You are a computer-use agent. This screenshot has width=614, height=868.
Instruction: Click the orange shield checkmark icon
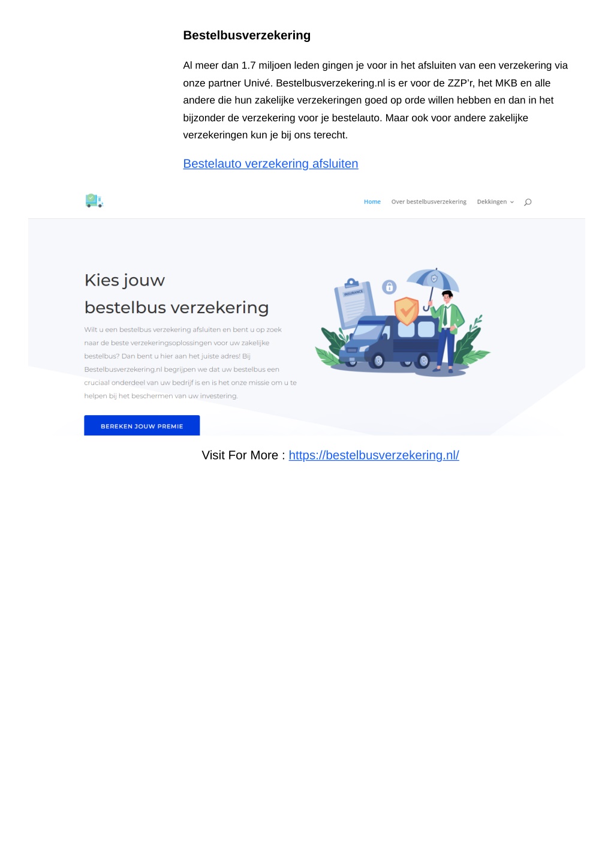coord(407,311)
